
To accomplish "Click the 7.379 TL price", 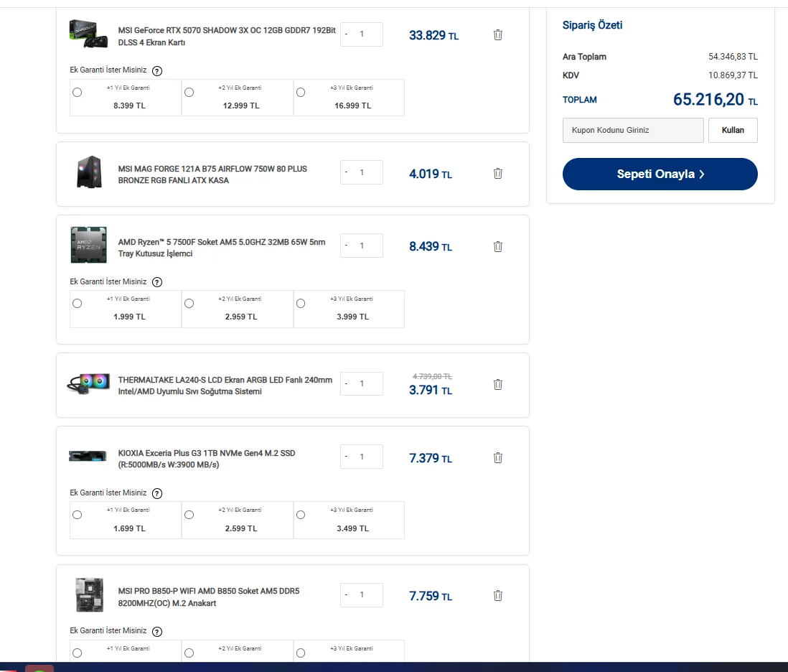I will point(431,458).
